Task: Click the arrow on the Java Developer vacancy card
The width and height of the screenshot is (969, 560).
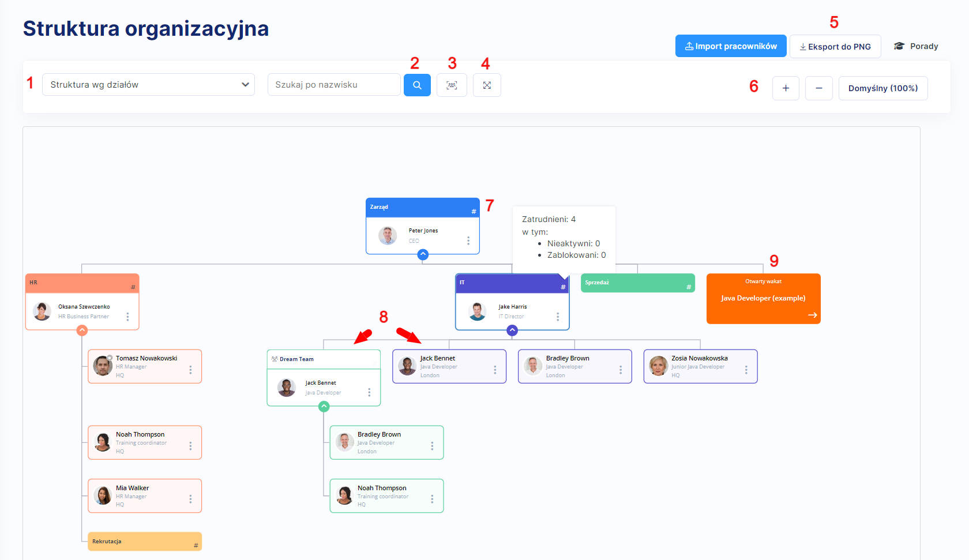Action: coord(812,315)
